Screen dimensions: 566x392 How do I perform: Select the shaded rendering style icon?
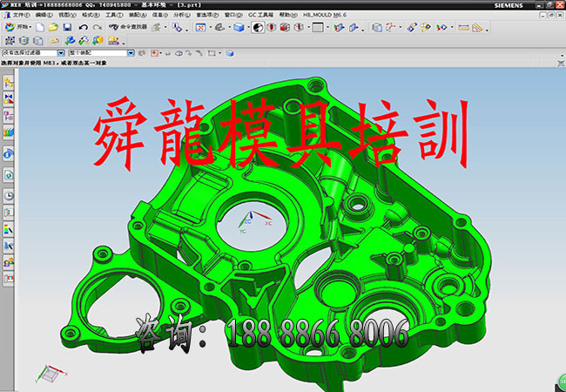click(258, 28)
